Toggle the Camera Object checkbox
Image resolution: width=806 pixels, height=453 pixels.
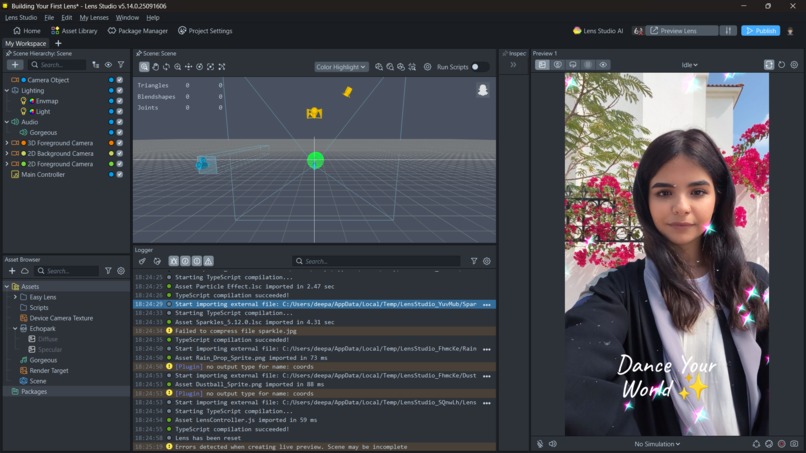tap(120, 80)
